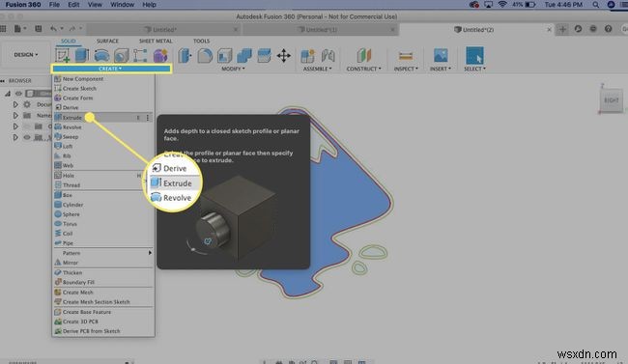Click the Revolve toolbar icon
Screen dimensions: 628x364
101,56
